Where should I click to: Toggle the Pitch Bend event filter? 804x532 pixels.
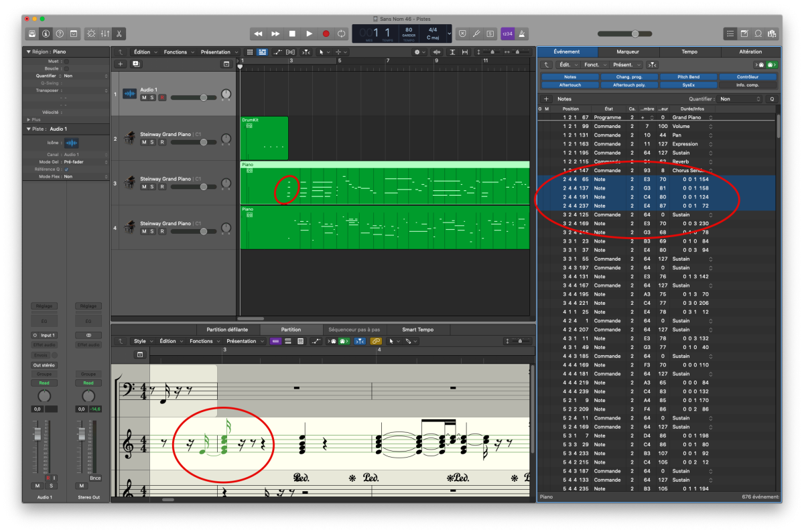(688, 77)
